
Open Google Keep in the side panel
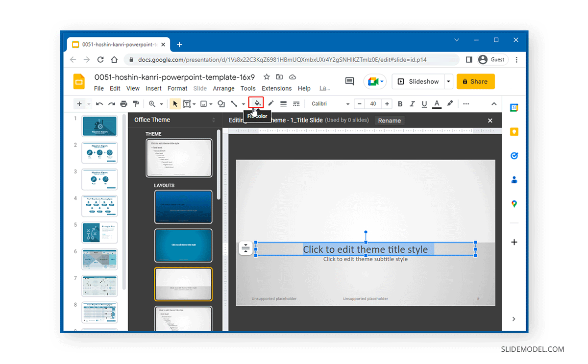pyautogui.click(x=514, y=132)
